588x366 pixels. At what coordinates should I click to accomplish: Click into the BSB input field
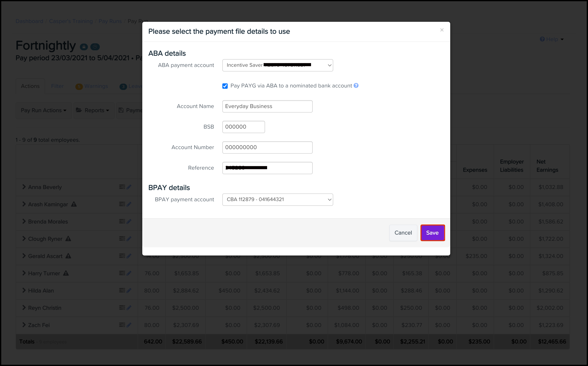(243, 127)
